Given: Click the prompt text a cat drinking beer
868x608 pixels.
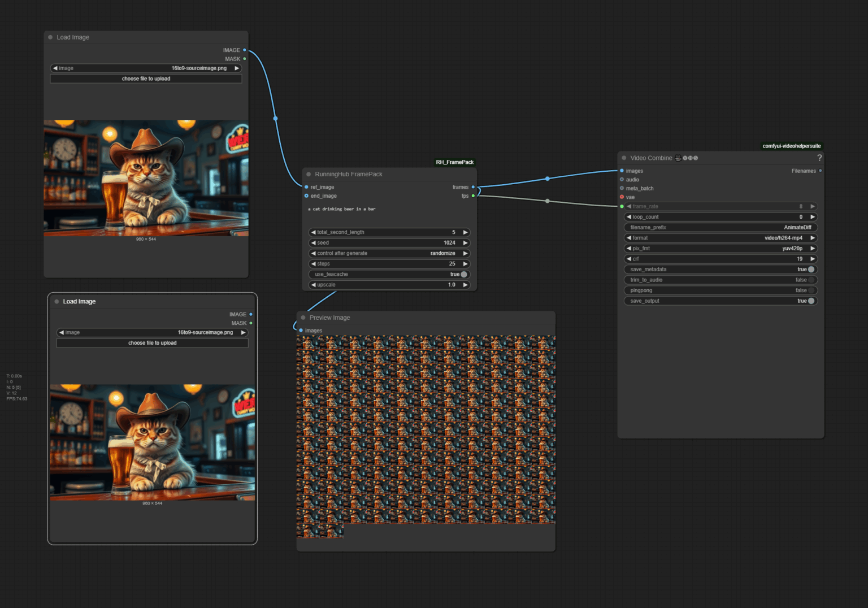Looking at the screenshot, I should 341,209.
